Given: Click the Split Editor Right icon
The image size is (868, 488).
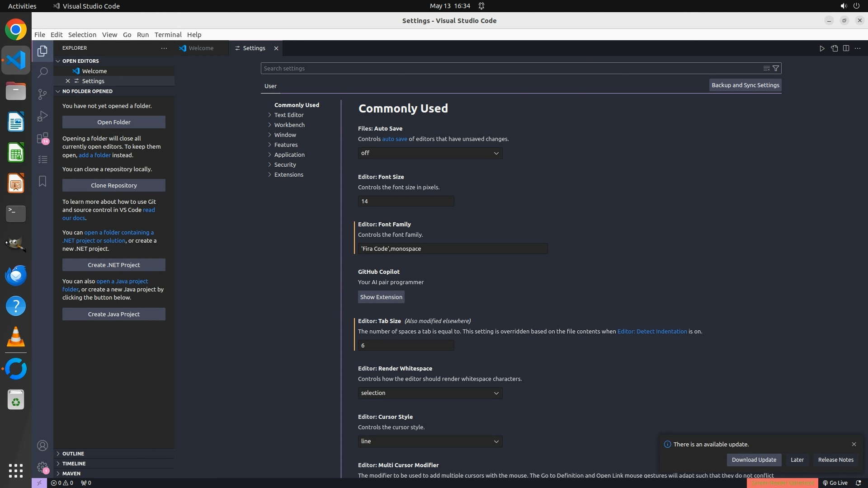Looking at the screenshot, I should [846, 48].
